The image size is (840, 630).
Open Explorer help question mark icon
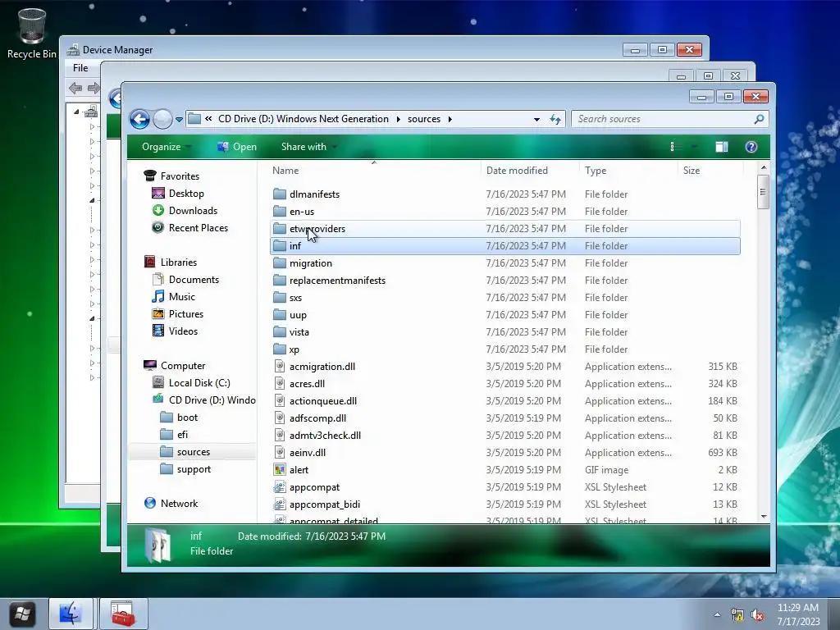751,147
